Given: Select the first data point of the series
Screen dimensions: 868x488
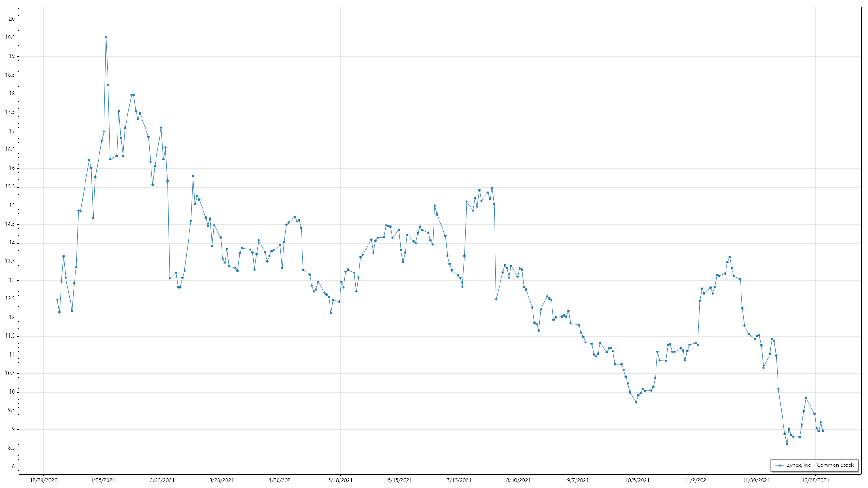Looking at the screenshot, I should click(57, 300).
